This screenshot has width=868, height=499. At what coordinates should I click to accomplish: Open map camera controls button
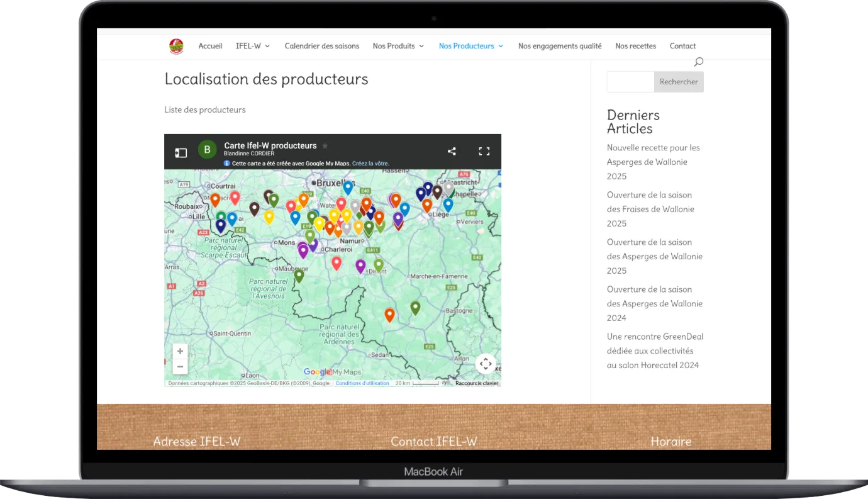pos(486,364)
